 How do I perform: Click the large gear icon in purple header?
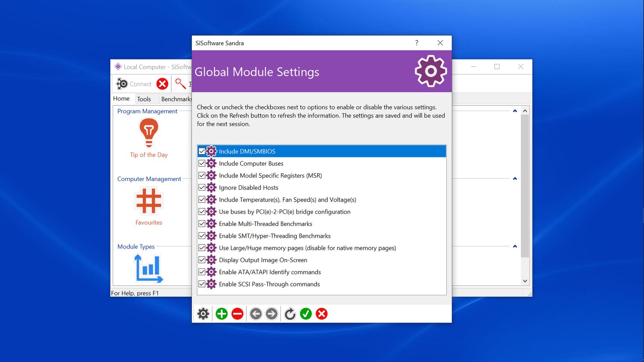coord(431,71)
